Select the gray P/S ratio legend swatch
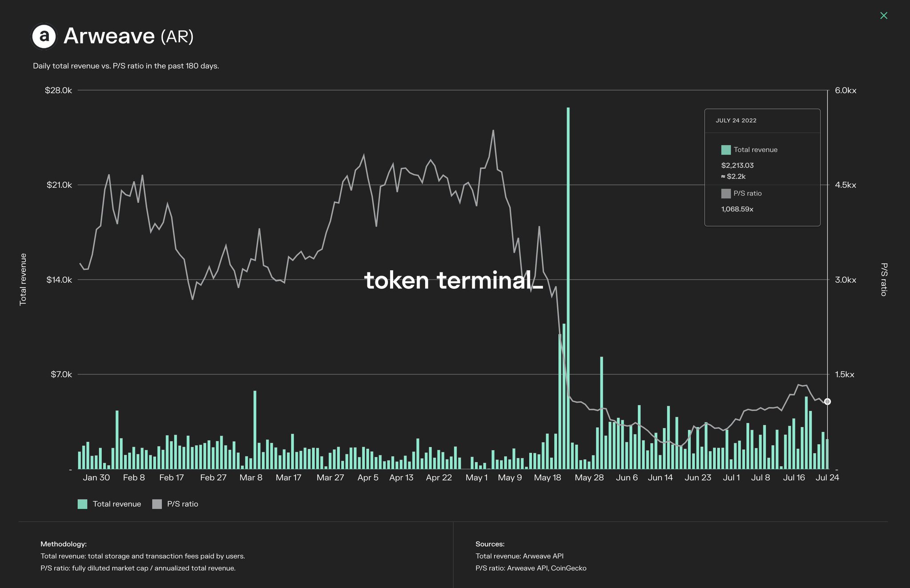This screenshot has height=588, width=910. pyautogui.click(x=156, y=504)
